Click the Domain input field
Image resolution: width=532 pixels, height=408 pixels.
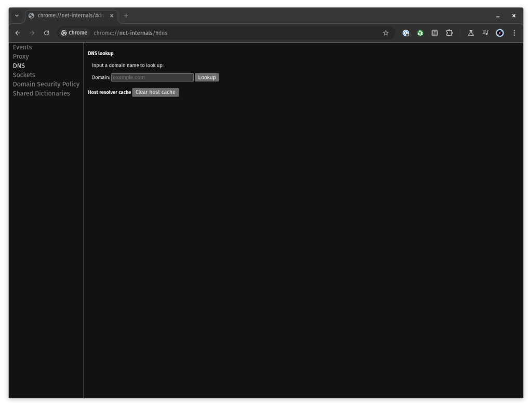[152, 77]
